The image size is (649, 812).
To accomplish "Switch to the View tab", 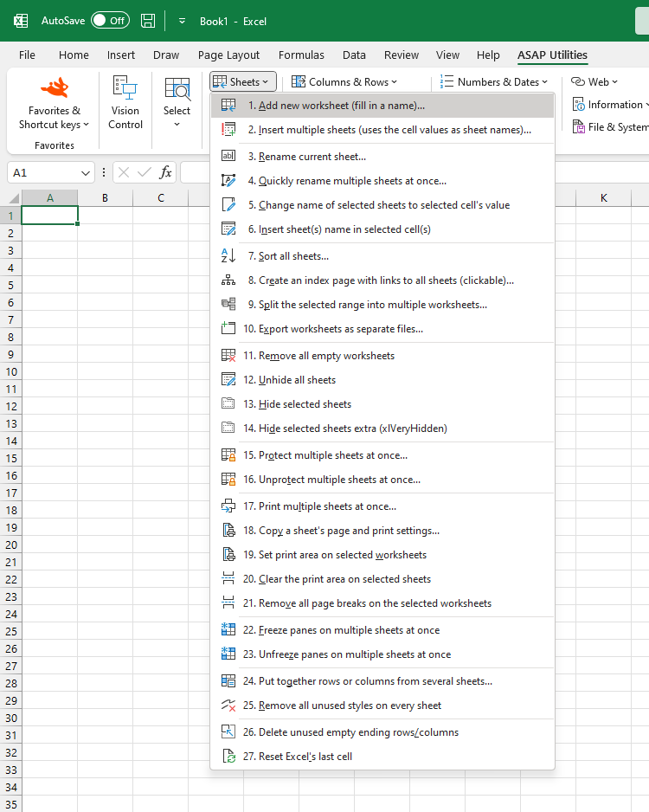I will pyautogui.click(x=447, y=55).
